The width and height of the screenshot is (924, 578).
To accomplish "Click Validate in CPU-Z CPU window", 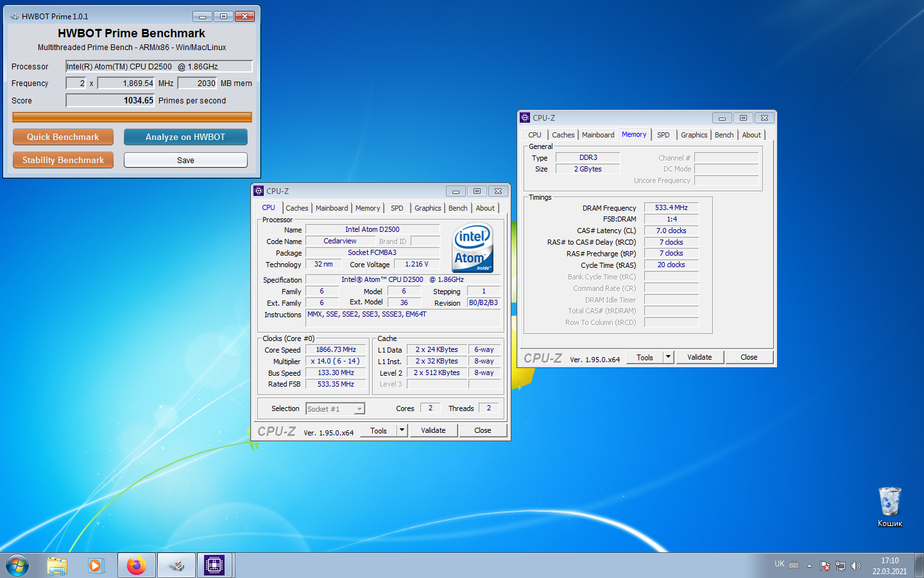I will click(x=433, y=431).
